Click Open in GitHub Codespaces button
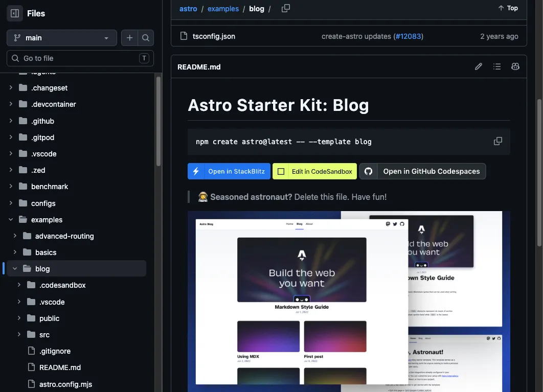 pos(422,171)
